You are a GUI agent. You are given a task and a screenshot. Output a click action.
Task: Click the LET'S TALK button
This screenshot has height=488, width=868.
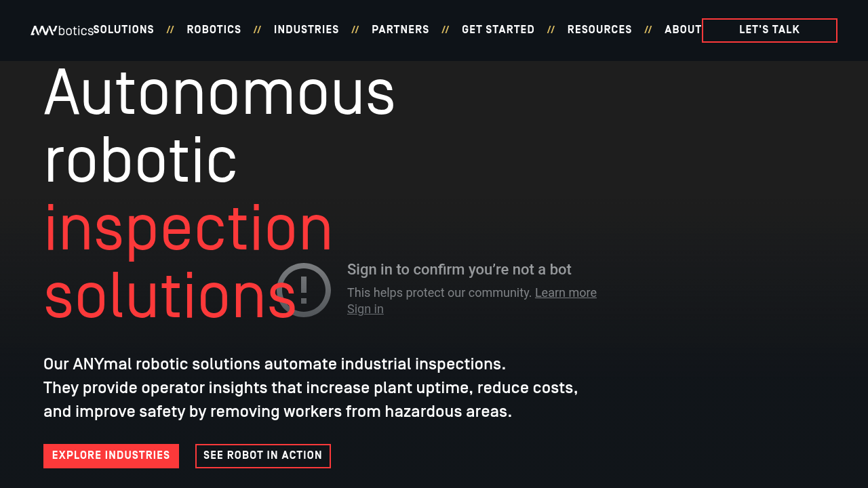coord(769,30)
